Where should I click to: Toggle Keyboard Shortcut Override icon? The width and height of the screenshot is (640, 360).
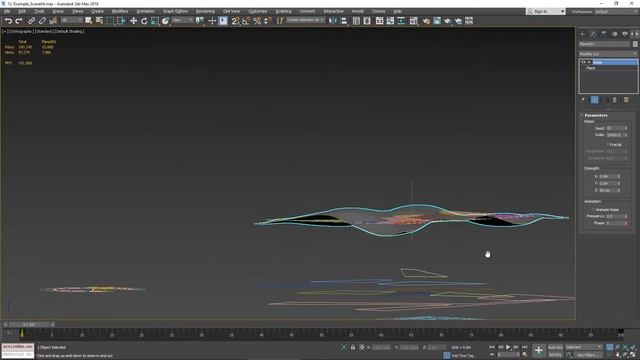[223, 21]
